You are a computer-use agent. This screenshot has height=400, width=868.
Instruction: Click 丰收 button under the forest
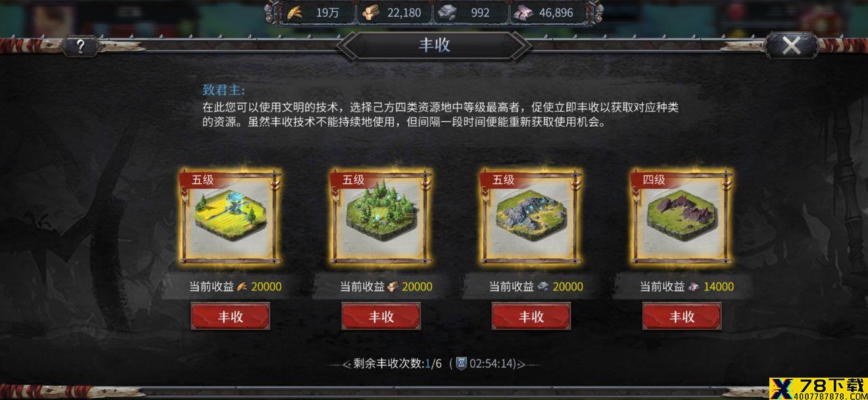coord(381,317)
